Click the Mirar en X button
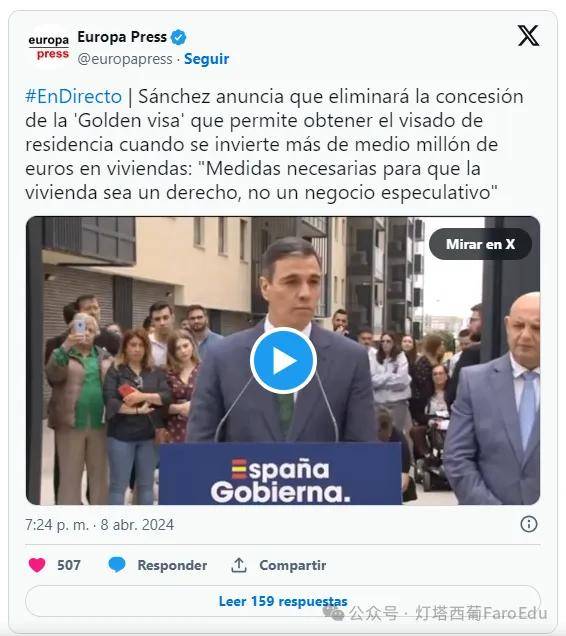This screenshot has height=636, width=566. [x=480, y=244]
